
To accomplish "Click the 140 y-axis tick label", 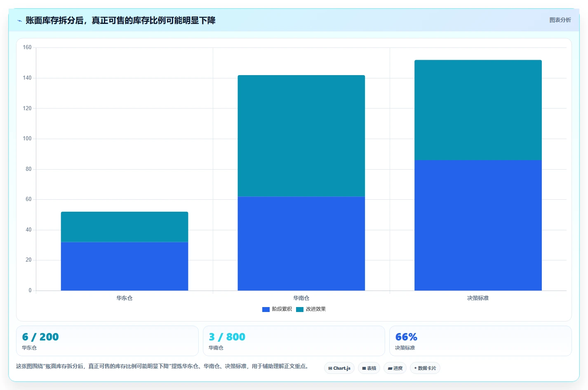I will [27, 78].
